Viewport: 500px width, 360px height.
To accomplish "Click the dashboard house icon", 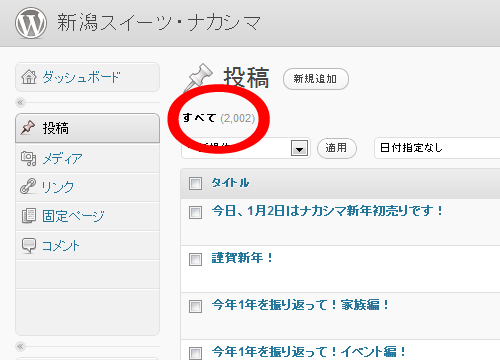I will (29, 77).
